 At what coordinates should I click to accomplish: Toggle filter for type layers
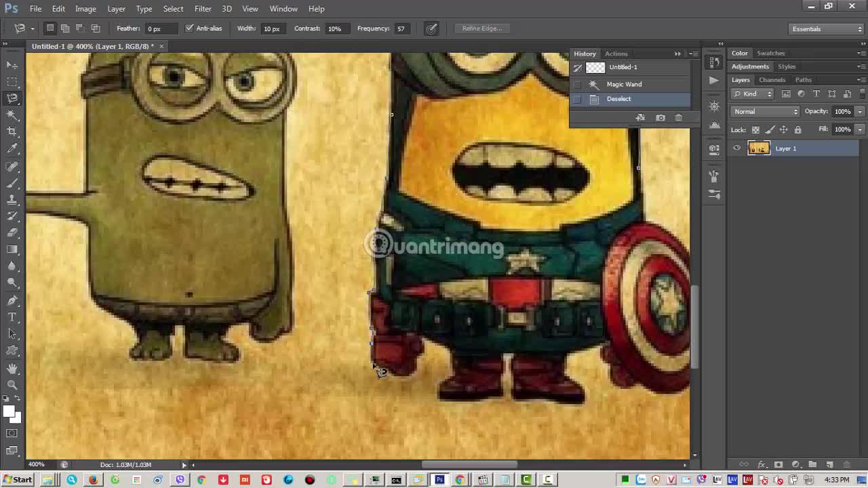[x=816, y=94]
